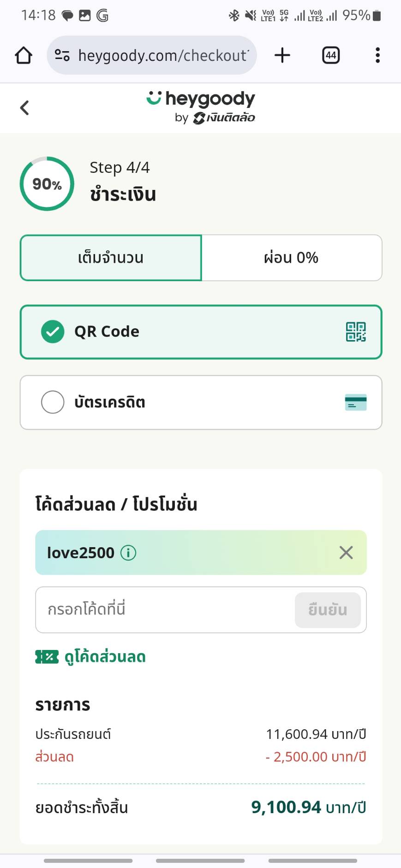The width and height of the screenshot is (401, 868).
Task: Tap the QR code icon
Action: tap(356, 332)
